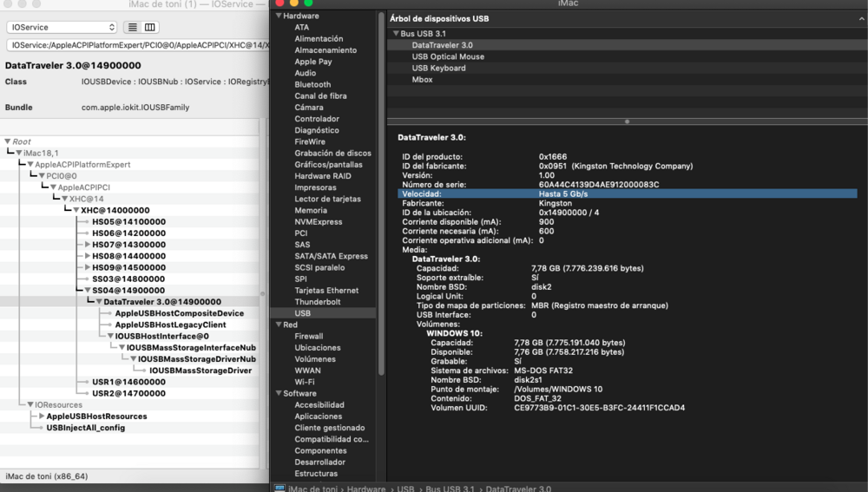Select Thunderbolt in the sidebar
Viewport: 868px width, 492px height.
316,301
